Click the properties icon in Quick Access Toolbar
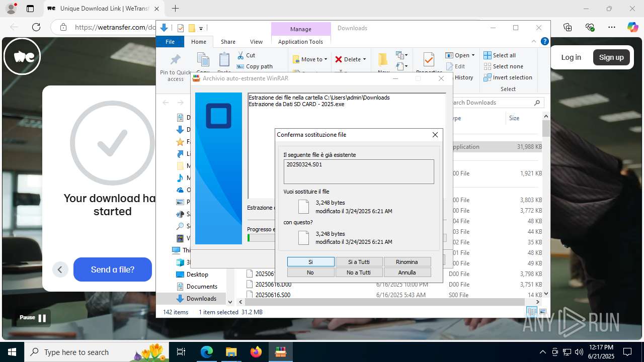 pos(181,28)
